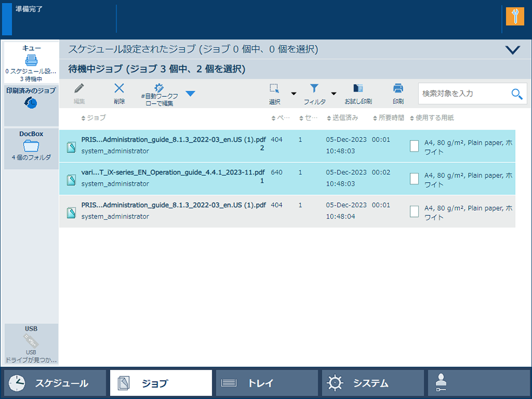Expand the filter (フィルタ) dropdown arrow

tap(334, 94)
